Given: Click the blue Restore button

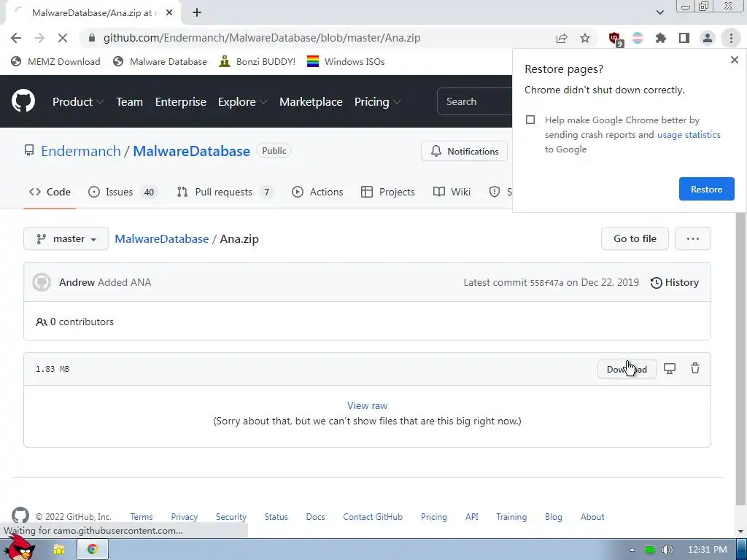Looking at the screenshot, I should (x=706, y=189).
